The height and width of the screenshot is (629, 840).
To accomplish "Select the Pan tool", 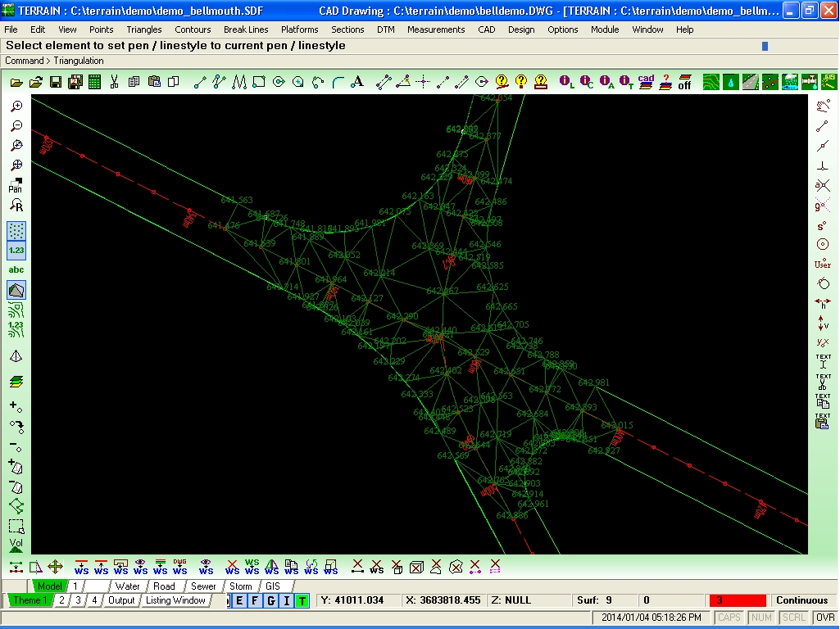I will [16, 185].
